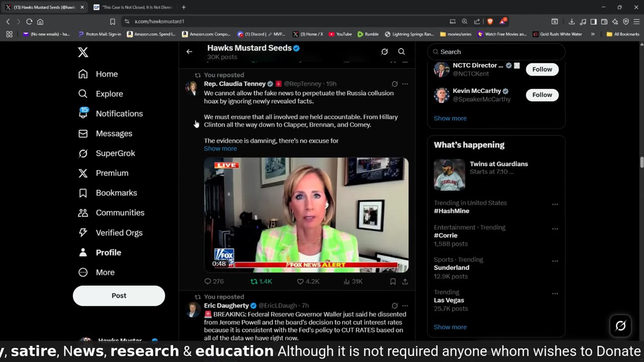Open Rep. Claudia Tenney profile name
644x362 pixels.
point(234,84)
